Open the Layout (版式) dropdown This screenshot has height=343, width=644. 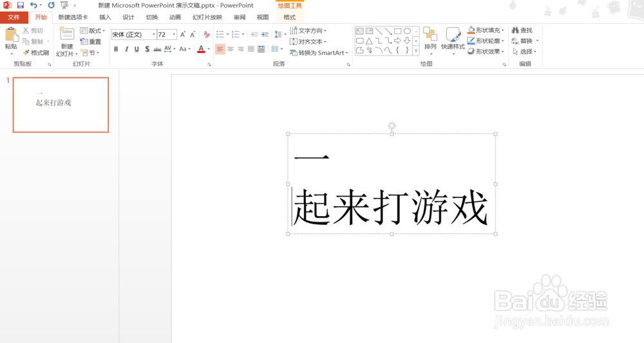tap(93, 30)
